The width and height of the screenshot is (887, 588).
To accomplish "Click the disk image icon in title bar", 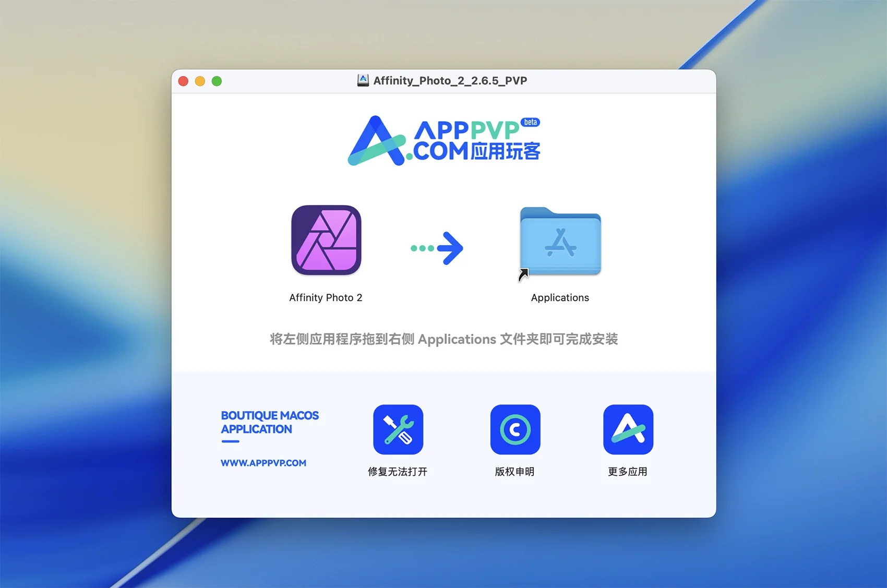I will tap(363, 80).
